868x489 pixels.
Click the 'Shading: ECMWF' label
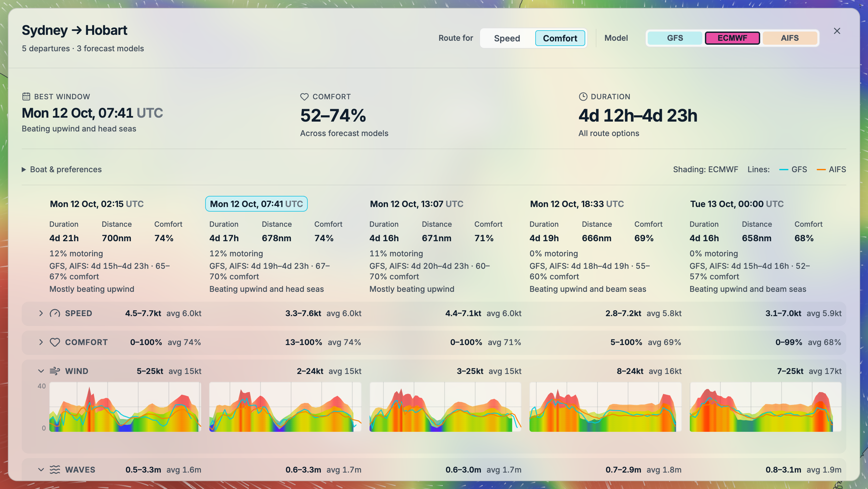point(705,169)
